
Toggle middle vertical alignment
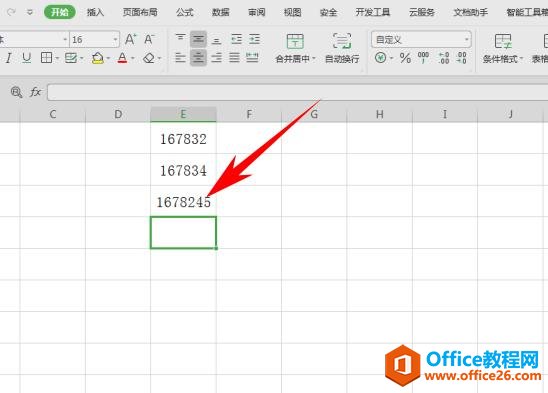(x=198, y=39)
